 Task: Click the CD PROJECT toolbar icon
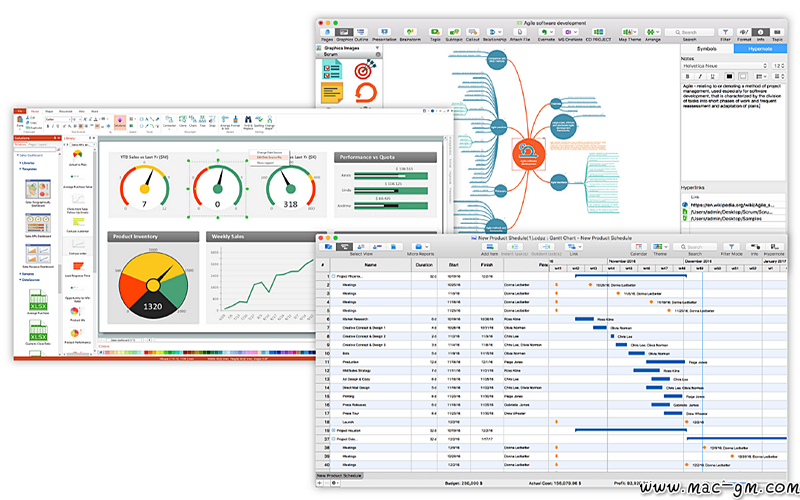click(x=598, y=32)
